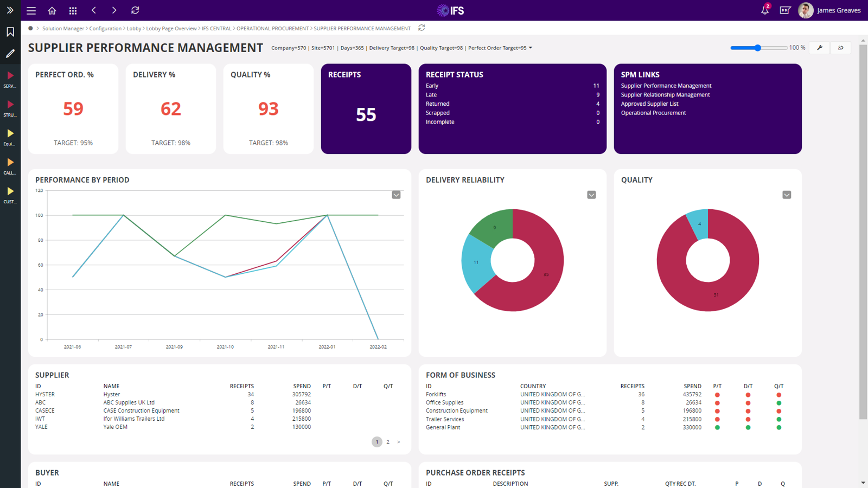
Task: Expand lobby parameters dropdown after Perfect Order Target
Action: tap(531, 48)
